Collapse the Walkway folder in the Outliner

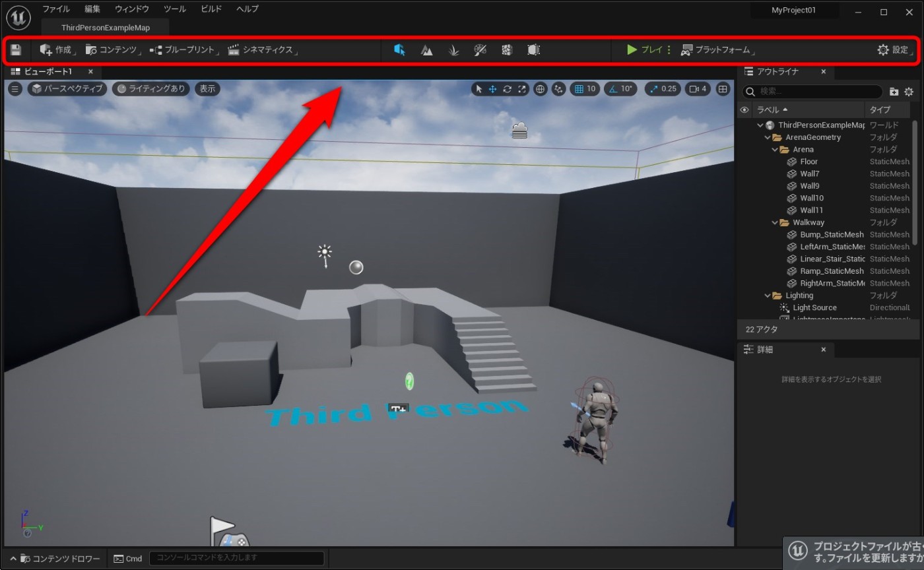pos(774,222)
